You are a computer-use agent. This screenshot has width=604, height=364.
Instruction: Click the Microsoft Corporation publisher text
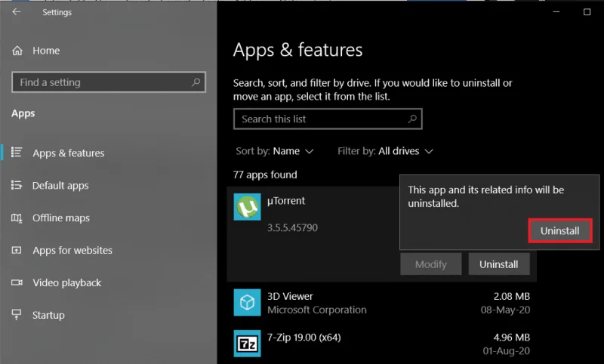tap(316, 310)
